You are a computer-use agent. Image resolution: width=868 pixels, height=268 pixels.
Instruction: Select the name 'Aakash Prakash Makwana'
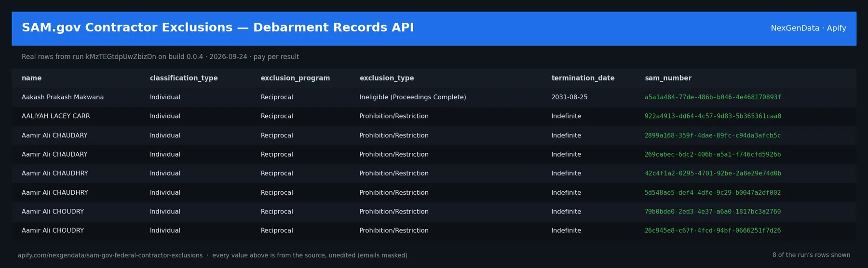click(x=63, y=97)
